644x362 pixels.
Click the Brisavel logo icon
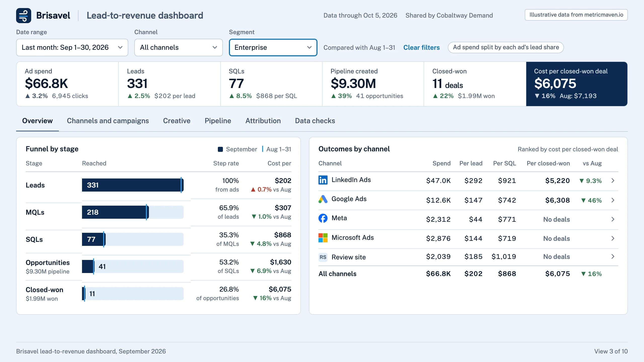(x=24, y=15)
